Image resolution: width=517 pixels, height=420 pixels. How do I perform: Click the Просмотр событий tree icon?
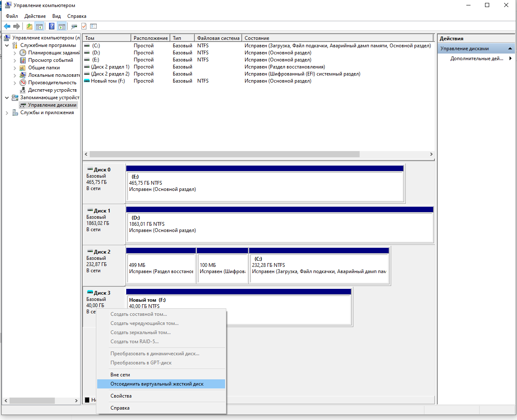[x=23, y=60]
